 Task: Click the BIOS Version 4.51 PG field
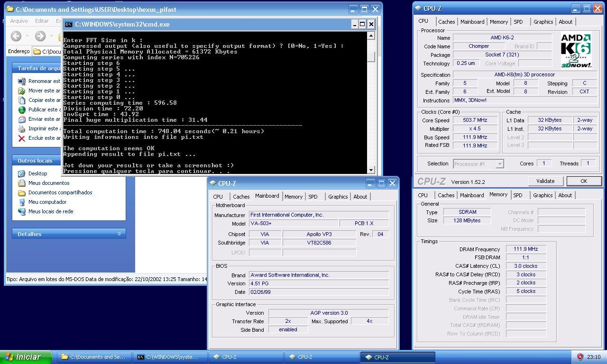tap(319, 283)
